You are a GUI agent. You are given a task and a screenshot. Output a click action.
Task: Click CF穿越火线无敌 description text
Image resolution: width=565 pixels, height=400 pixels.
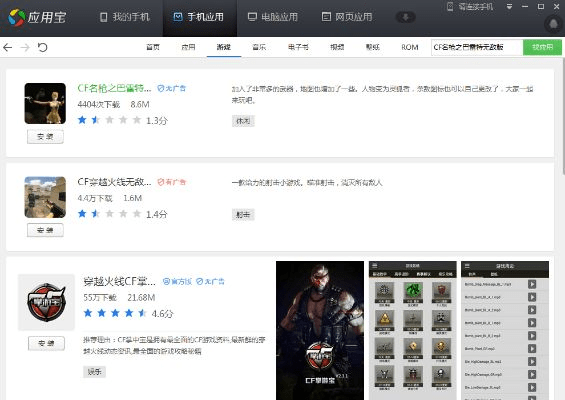(x=307, y=183)
